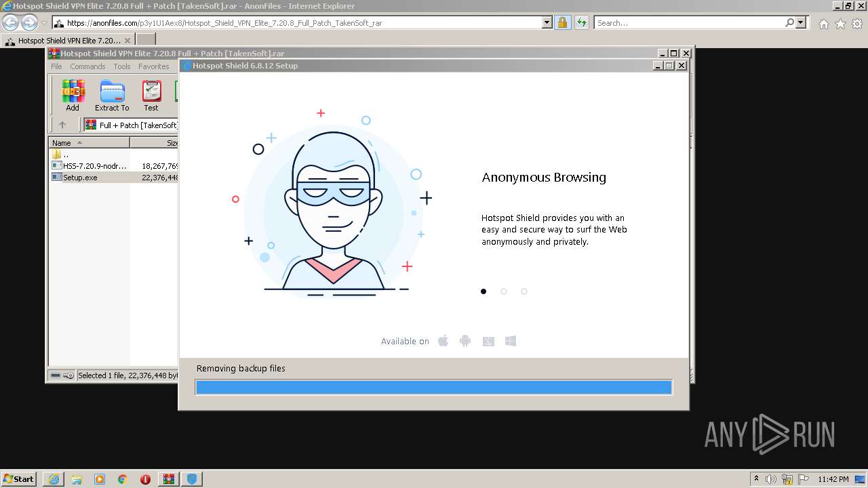Click the IE search box
This screenshot has height=488, width=868.
(688, 23)
